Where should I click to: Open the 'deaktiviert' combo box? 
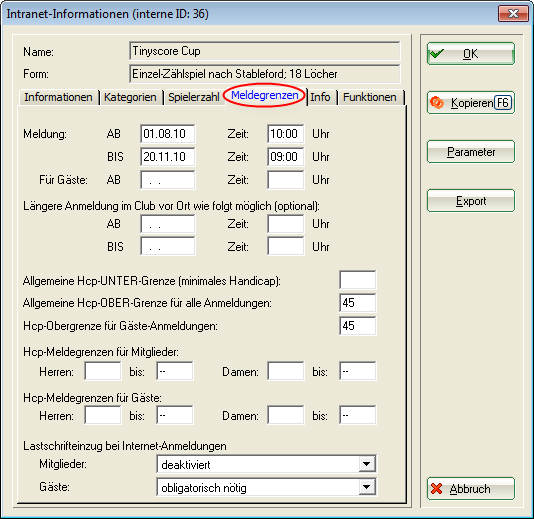266,464
